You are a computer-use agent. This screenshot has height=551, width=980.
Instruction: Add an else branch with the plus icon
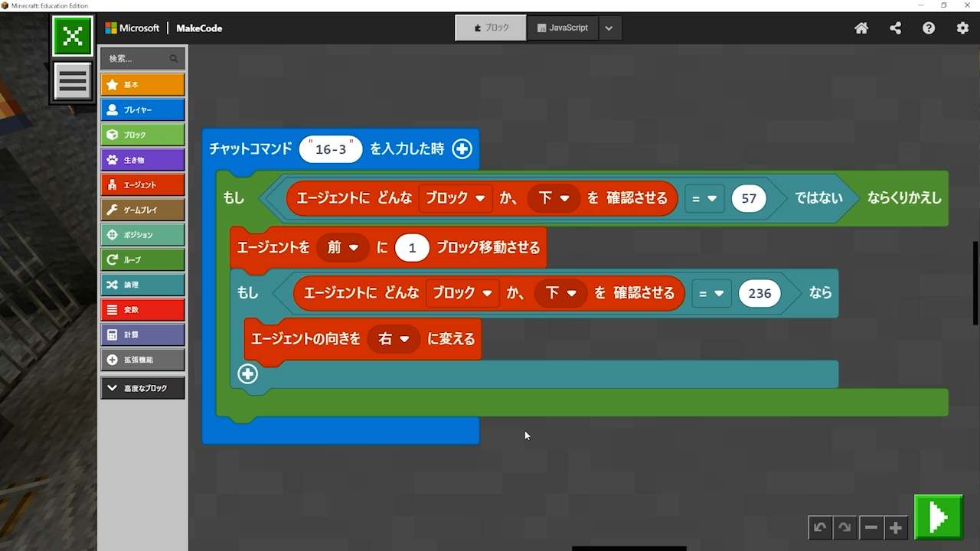coord(247,373)
